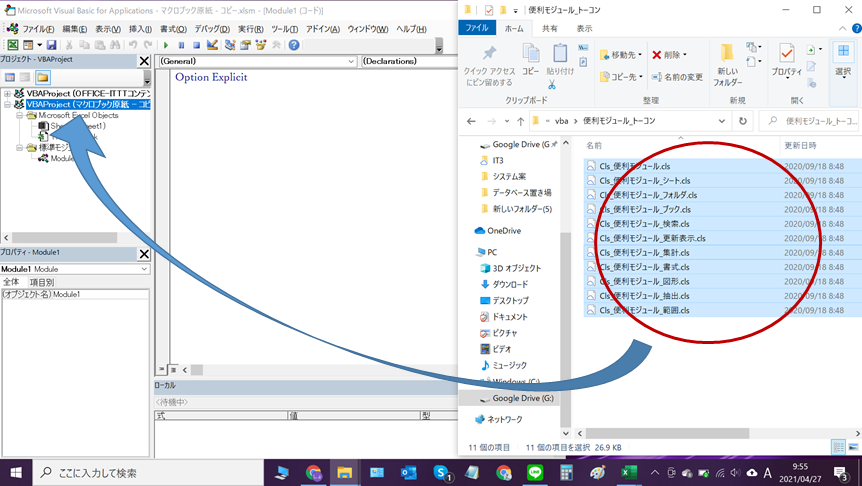The width and height of the screenshot is (862, 486).
Task: Run macro using the green play icon
Action: pyautogui.click(x=165, y=45)
